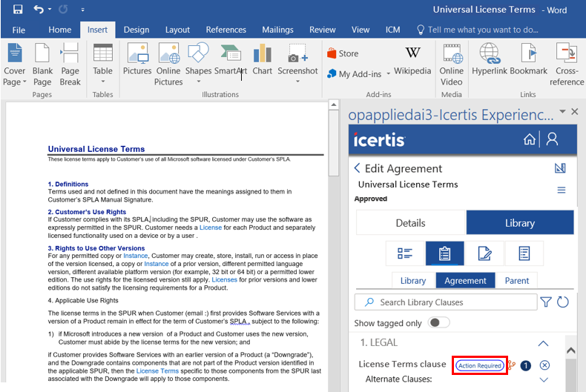
Task: Select the Details button in Icertis pane
Action: (x=410, y=222)
